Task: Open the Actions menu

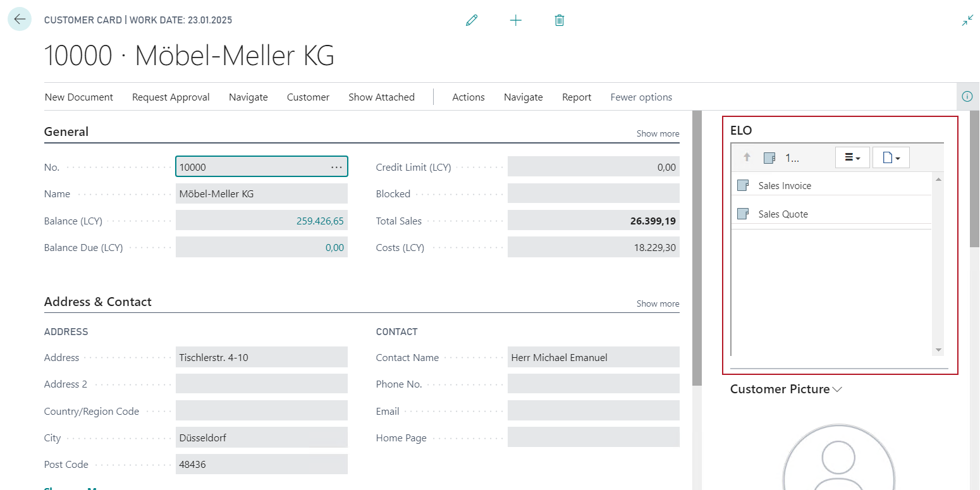Action: [x=468, y=97]
